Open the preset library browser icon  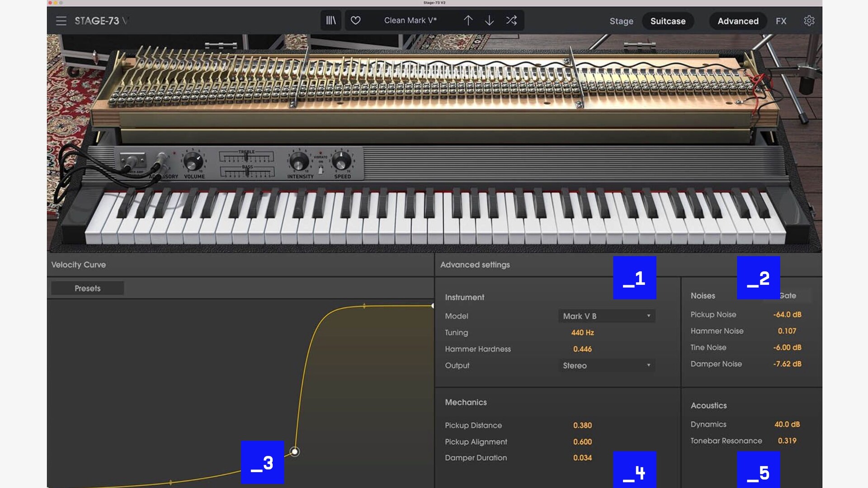click(331, 20)
